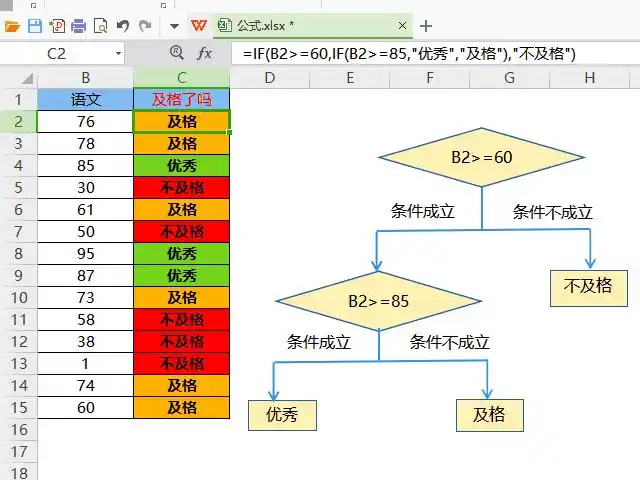This screenshot has width=640, height=480.
Task: Click the zoom magnifier icon beside fx
Action: pyautogui.click(x=176, y=53)
